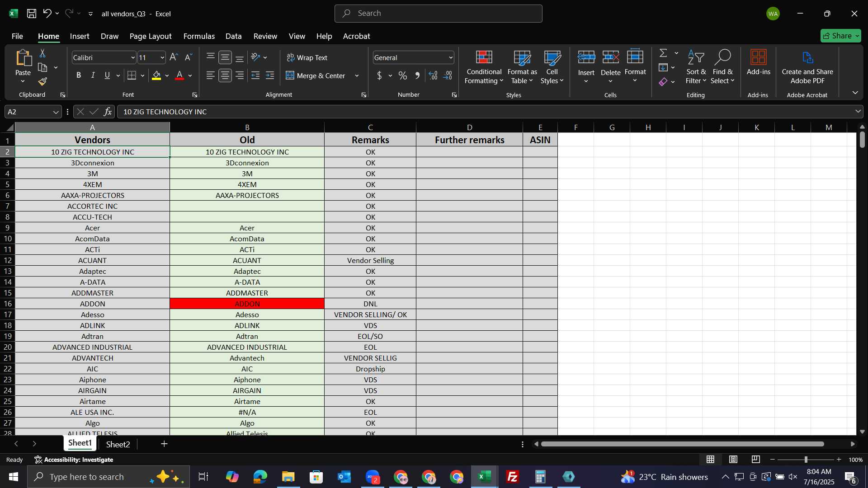
Task: Expand the Merge & Center dropdown arrow
Action: 357,75
